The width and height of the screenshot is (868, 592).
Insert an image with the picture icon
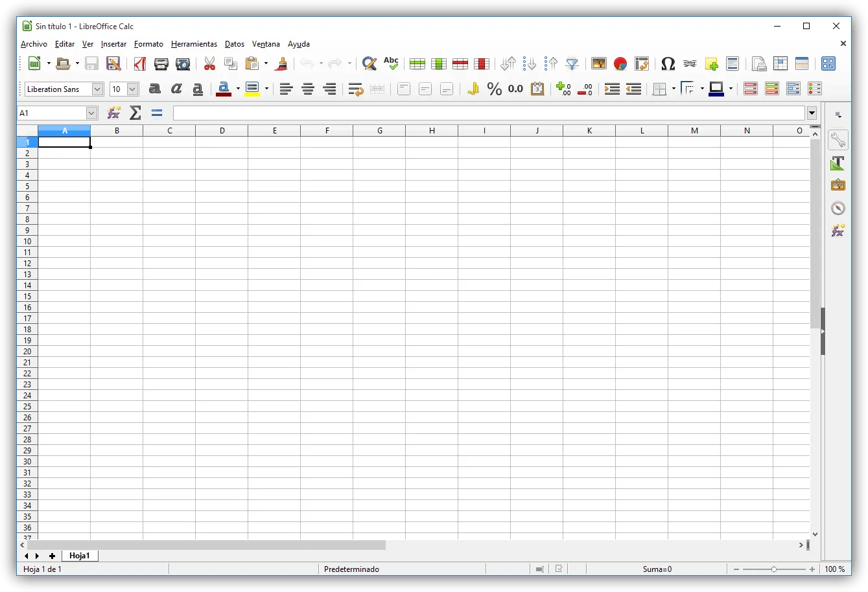[x=599, y=63]
